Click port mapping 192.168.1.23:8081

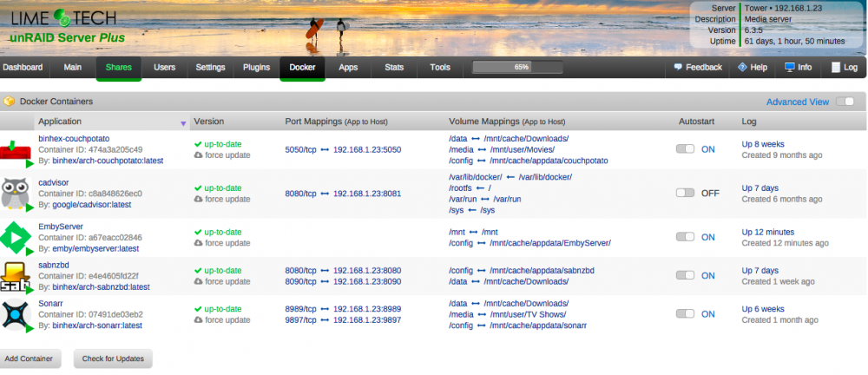(367, 194)
